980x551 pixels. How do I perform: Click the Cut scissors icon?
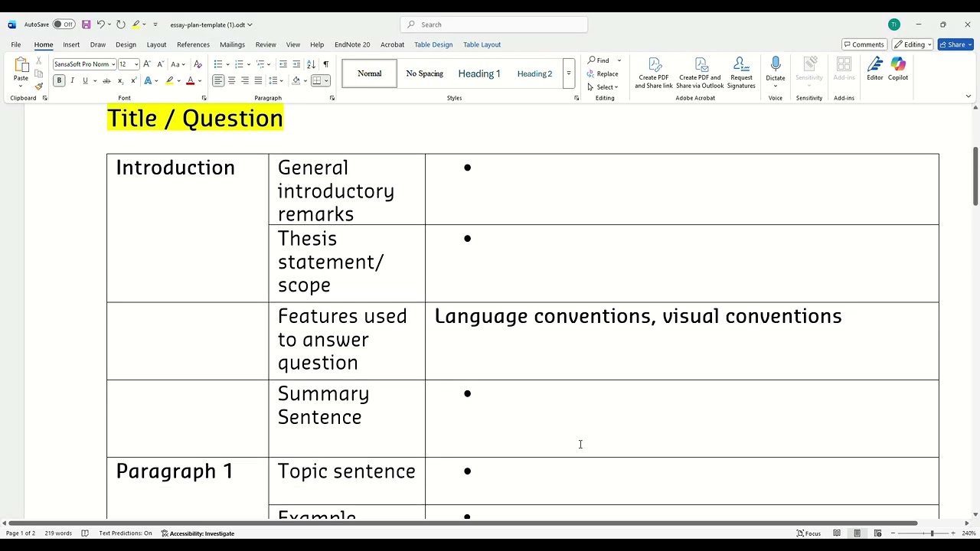click(39, 60)
